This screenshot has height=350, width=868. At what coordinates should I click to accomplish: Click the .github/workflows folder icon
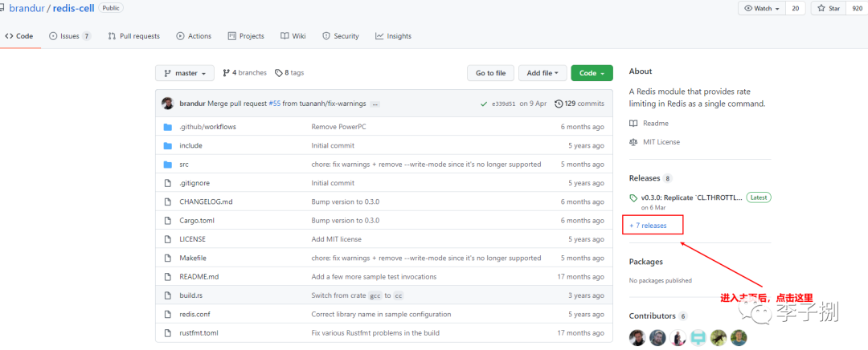168,127
